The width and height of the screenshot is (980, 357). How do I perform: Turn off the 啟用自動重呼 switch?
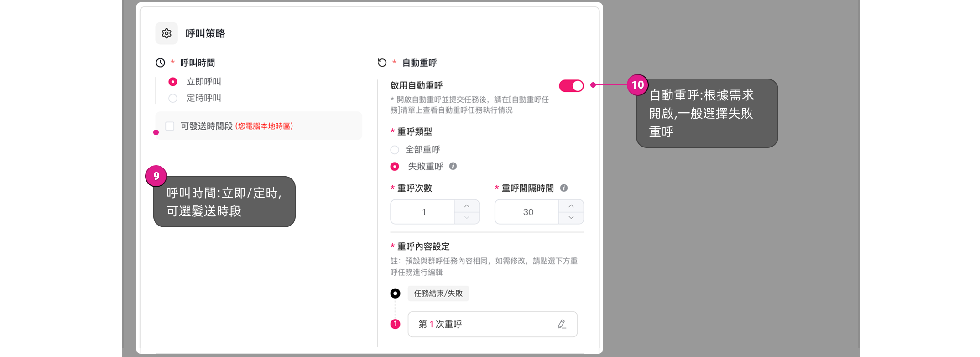(x=571, y=86)
